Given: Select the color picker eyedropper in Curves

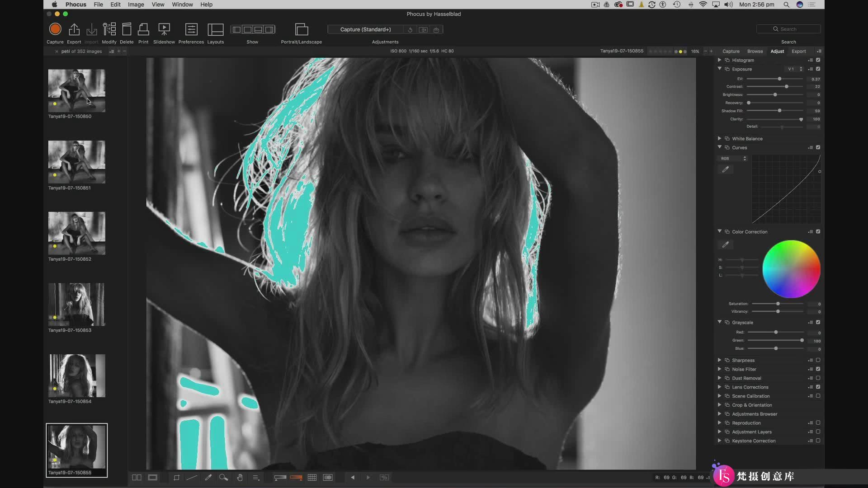Looking at the screenshot, I should [726, 169].
